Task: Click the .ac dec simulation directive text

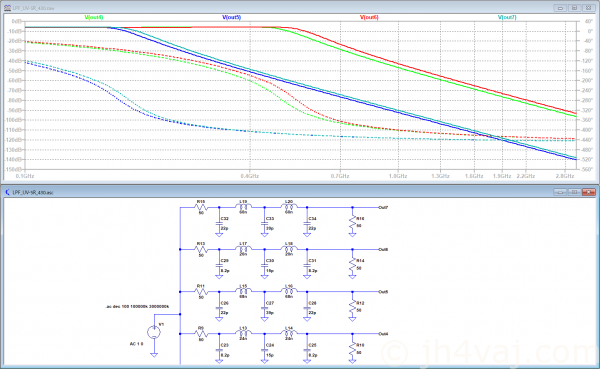Action: [x=137, y=307]
